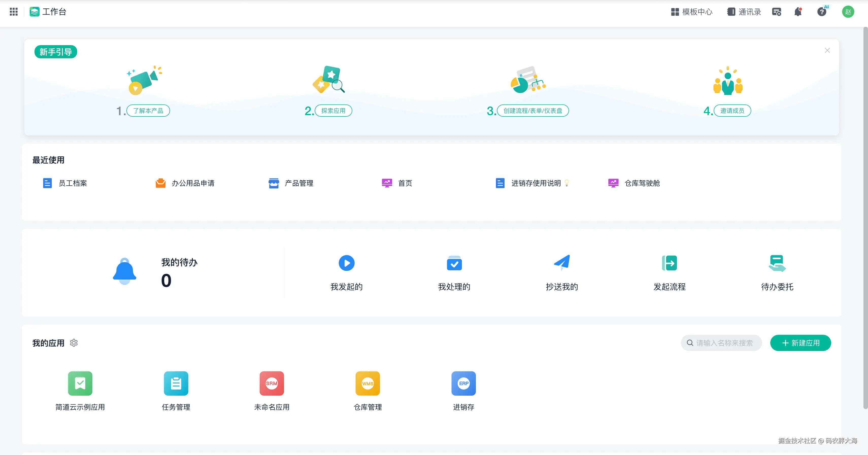This screenshot has width=868, height=455.
Task: Open the 模板中心 menu item
Action: 691,12
